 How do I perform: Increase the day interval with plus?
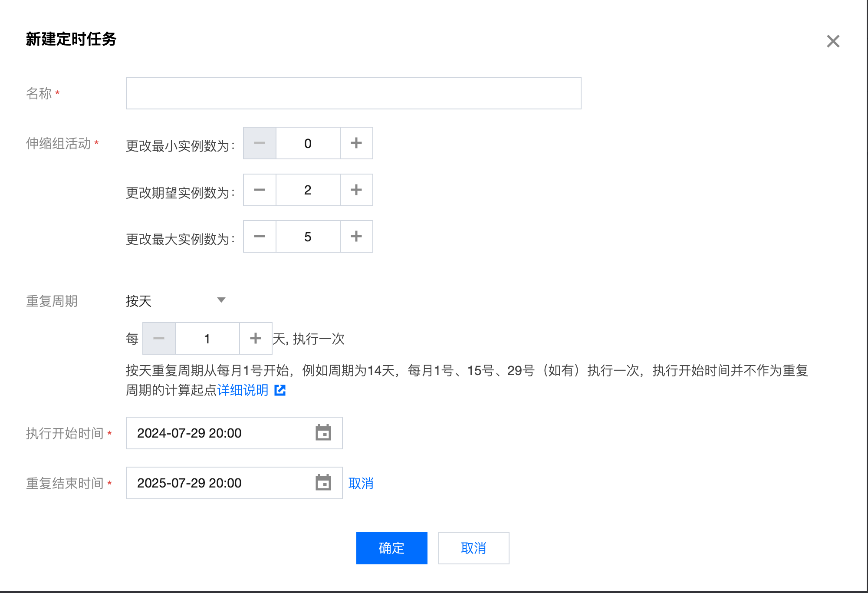click(x=256, y=339)
